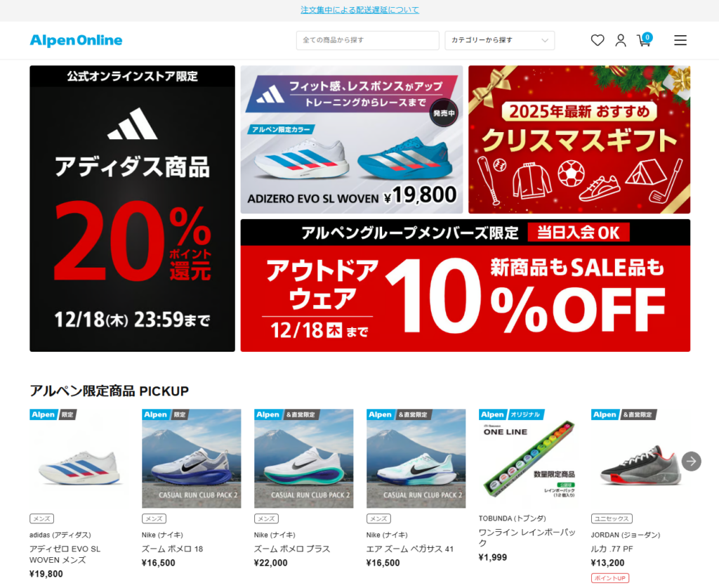Click the category dropdown chevron arrow
719x588 pixels.
[544, 40]
